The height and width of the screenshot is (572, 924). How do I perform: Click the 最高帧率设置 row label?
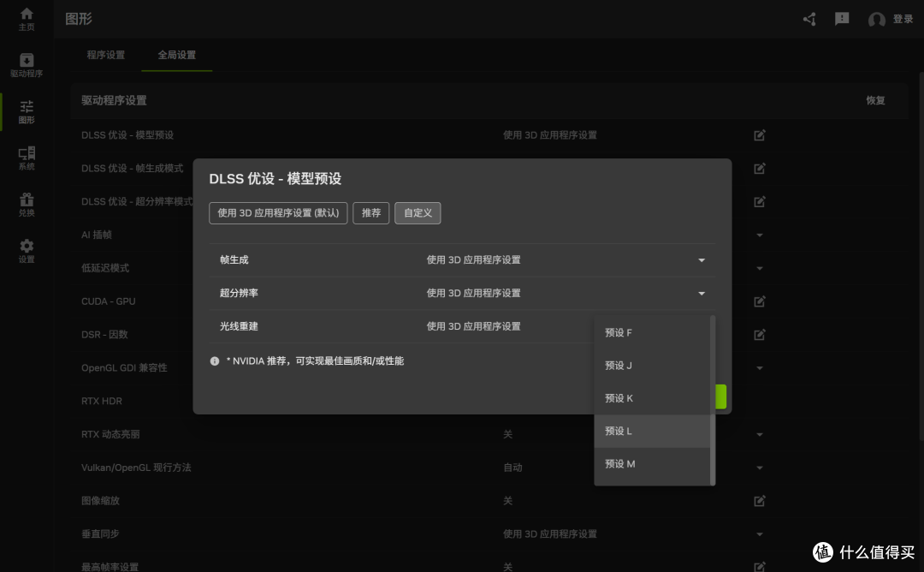point(110,567)
